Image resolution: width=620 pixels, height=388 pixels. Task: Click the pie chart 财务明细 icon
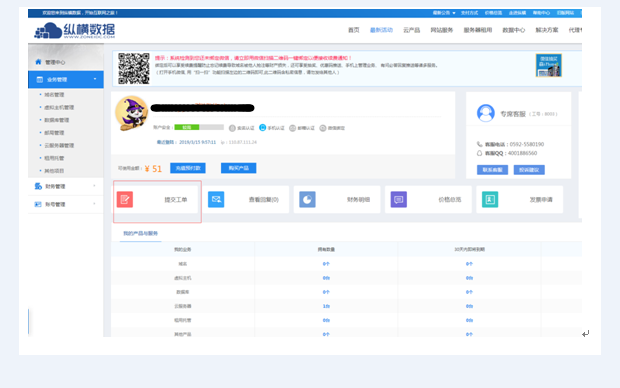point(307,199)
